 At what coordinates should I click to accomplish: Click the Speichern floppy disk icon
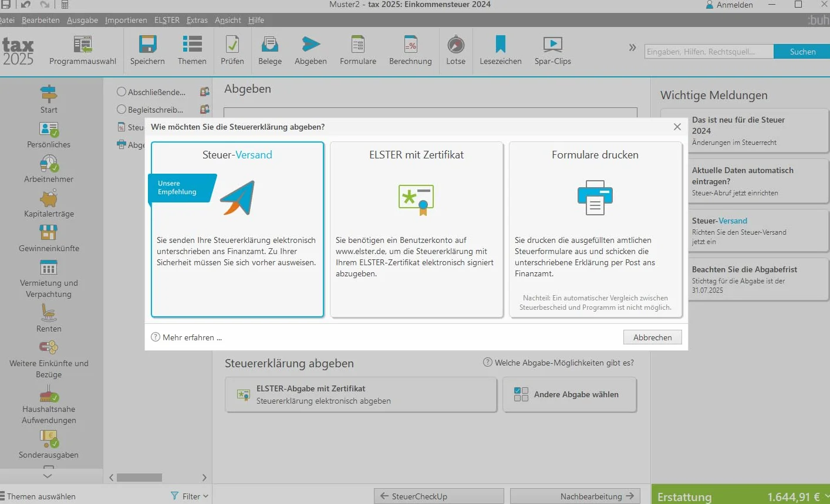click(x=147, y=45)
